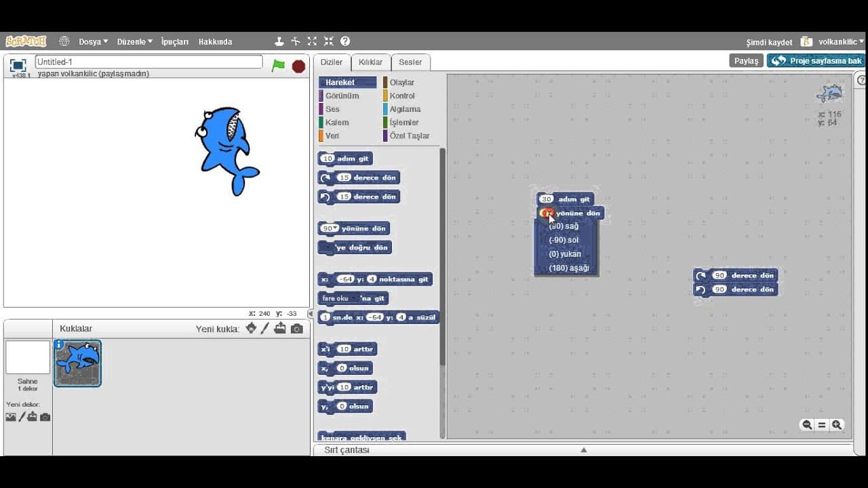
Task: Zoom in the scripts area
Action: (x=837, y=425)
